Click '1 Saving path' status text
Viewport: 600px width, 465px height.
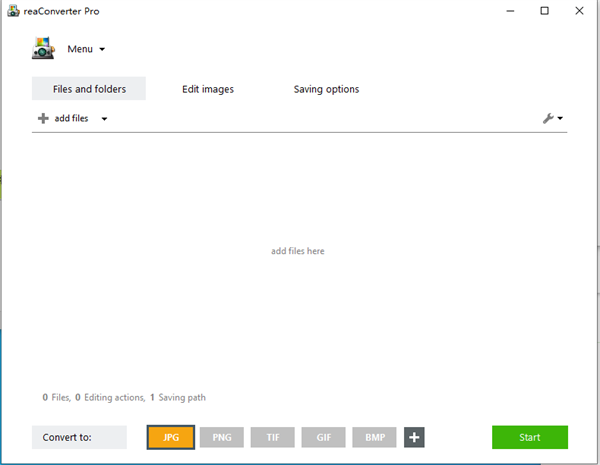click(x=178, y=397)
